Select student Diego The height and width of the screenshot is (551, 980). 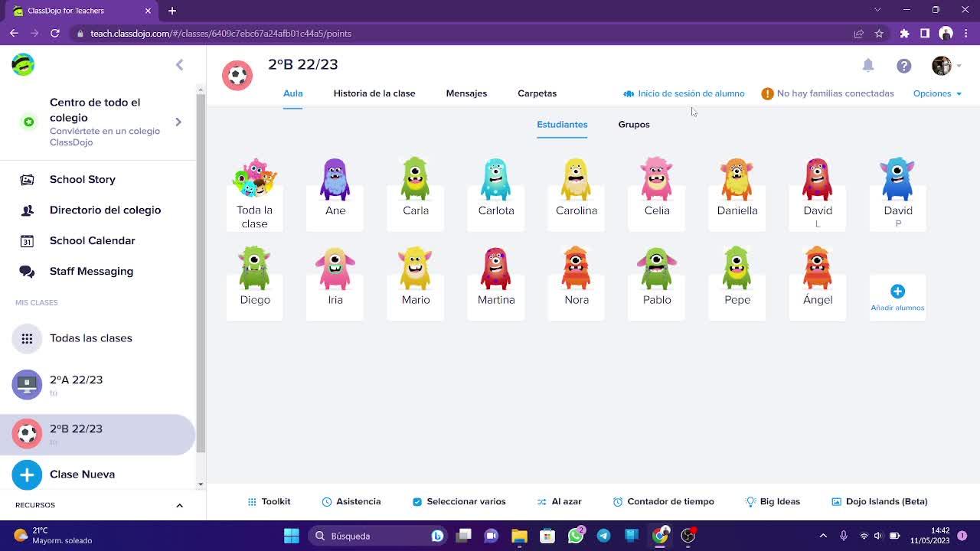[x=255, y=283]
